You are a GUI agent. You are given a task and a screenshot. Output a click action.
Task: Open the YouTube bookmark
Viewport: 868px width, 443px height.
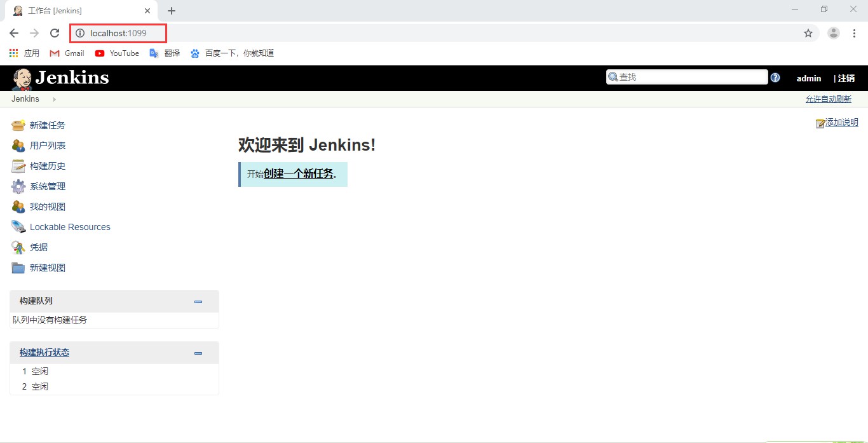[117, 53]
